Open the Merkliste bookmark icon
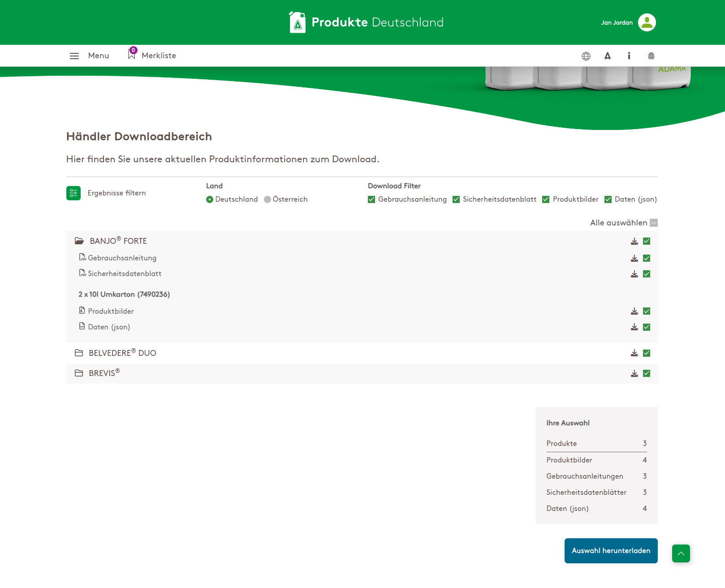 pyautogui.click(x=132, y=54)
